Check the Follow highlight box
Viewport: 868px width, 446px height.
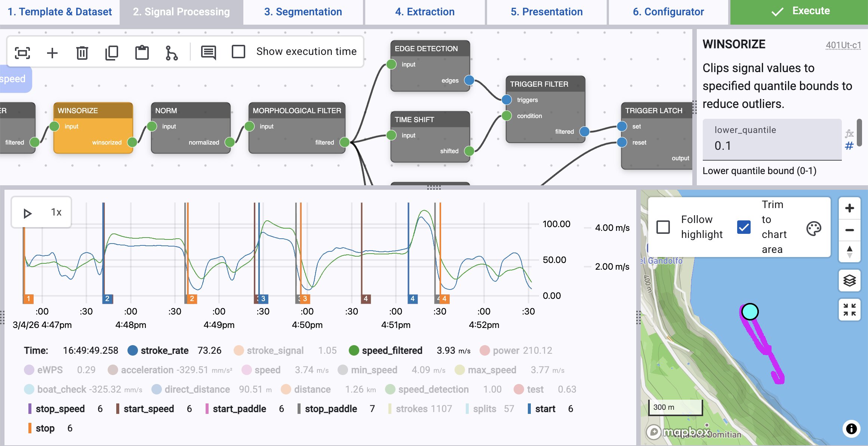(x=663, y=227)
